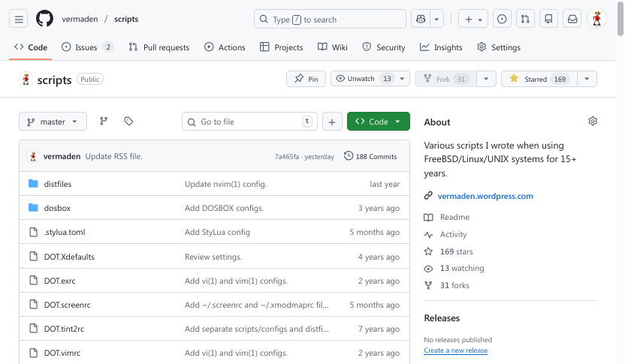Click the Go to file search field
The height and width of the screenshot is (364, 625).
pos(249,122)
